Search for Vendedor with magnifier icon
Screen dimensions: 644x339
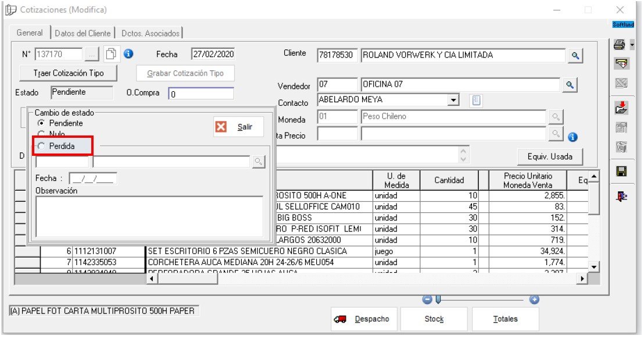(569, 85)
